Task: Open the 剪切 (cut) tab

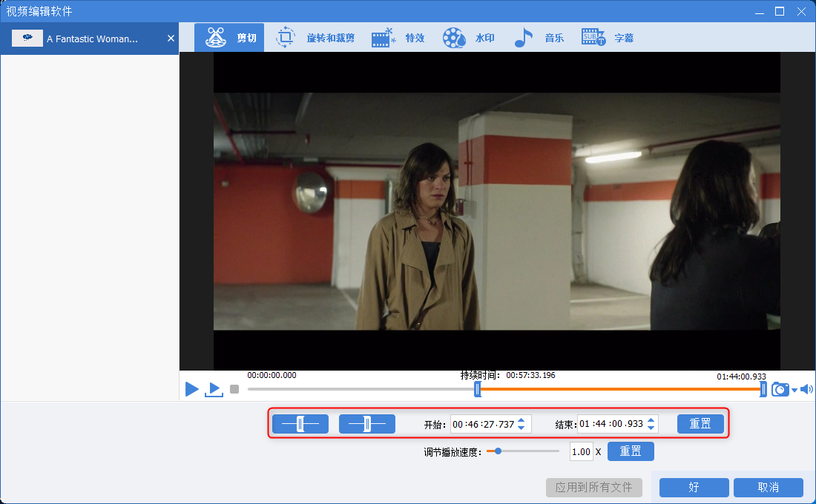Action: [229, 38]
